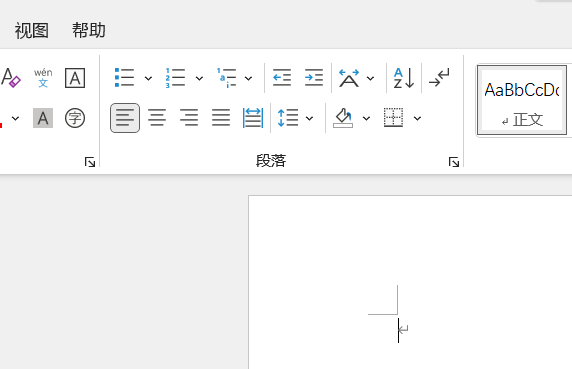
Task: Select the 正文 style in gallery
Action: click(522, 100)
